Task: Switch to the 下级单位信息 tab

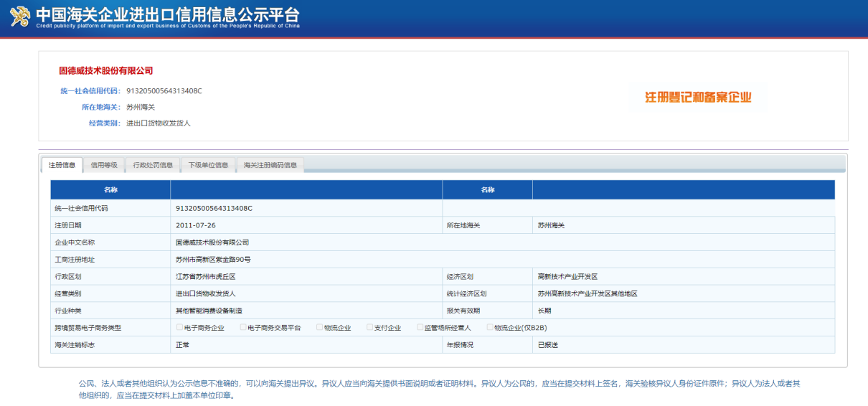Action: (208, 165)
